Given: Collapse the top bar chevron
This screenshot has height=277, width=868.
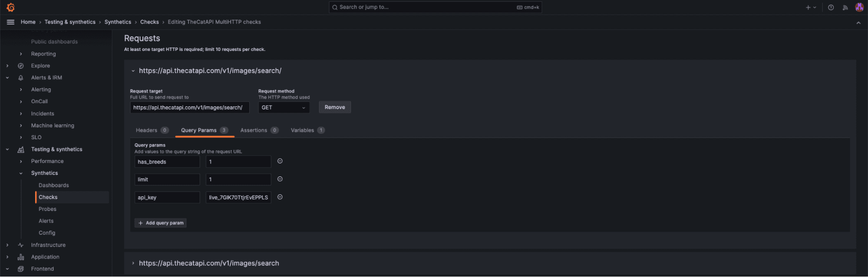Looking at the screenshot, I should tap(858, 23).
